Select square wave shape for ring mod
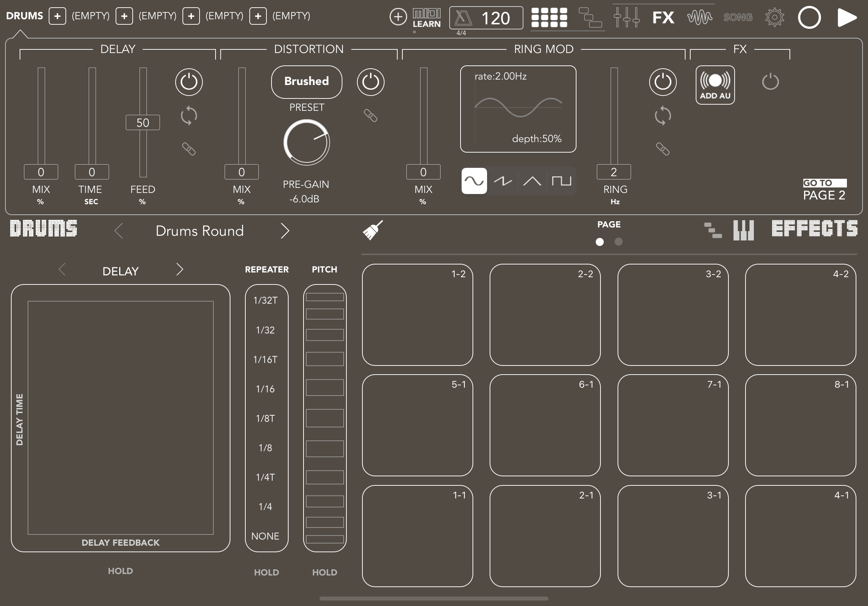This screenshot has width=868, height=606. click(x=561, y=181)
